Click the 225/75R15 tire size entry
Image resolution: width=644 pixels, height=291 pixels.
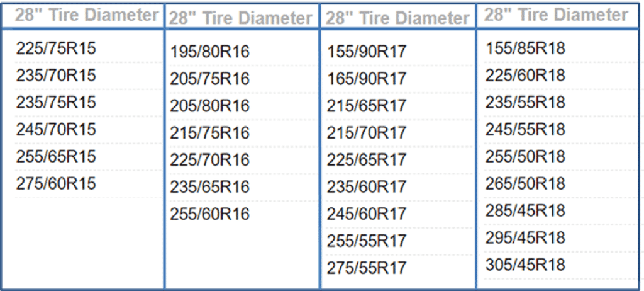tap(56, 48)
